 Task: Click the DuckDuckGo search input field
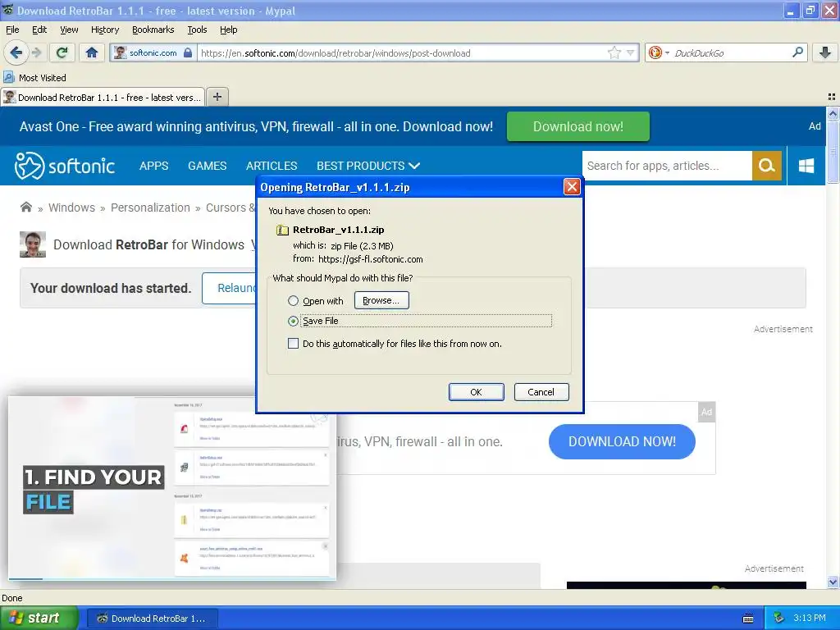point(729,52)
